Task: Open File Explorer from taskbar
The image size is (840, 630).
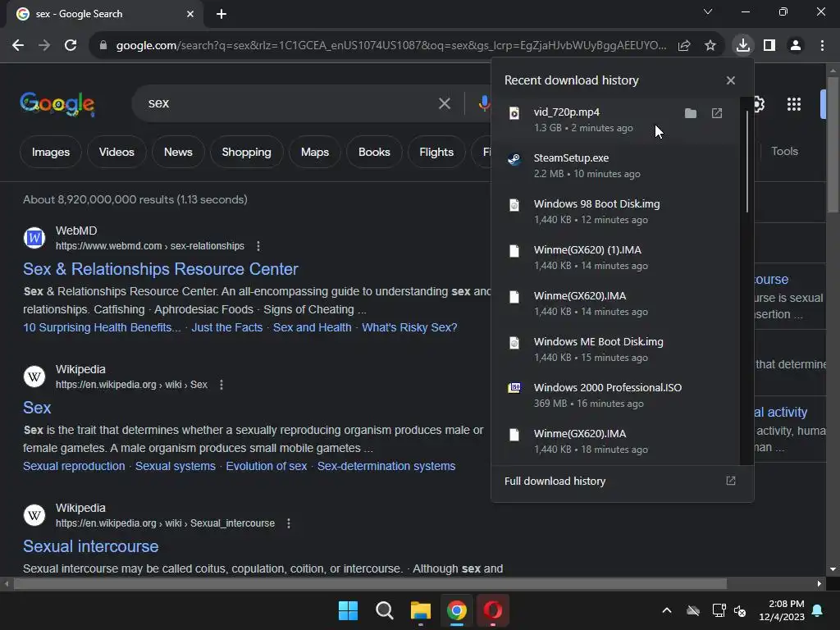Action: click(x=421, y=610)
